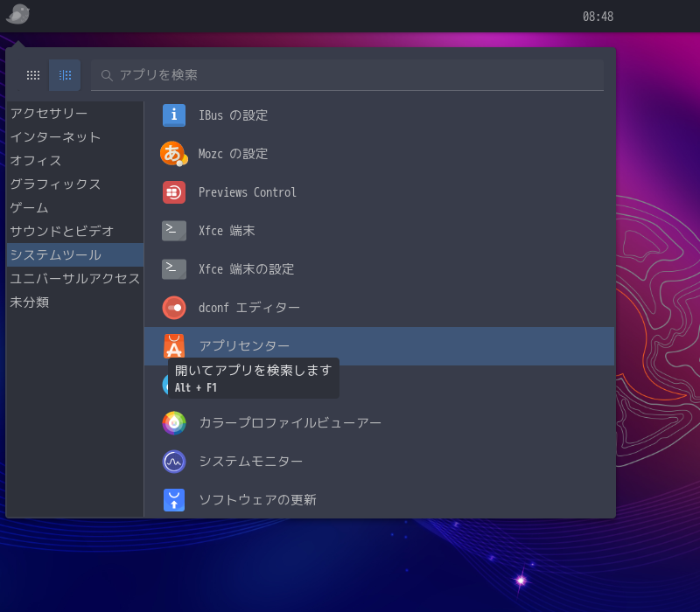700x612 pixels.
Task: Open Mozc の設定 entry text
Action: [x=233, y=154]
